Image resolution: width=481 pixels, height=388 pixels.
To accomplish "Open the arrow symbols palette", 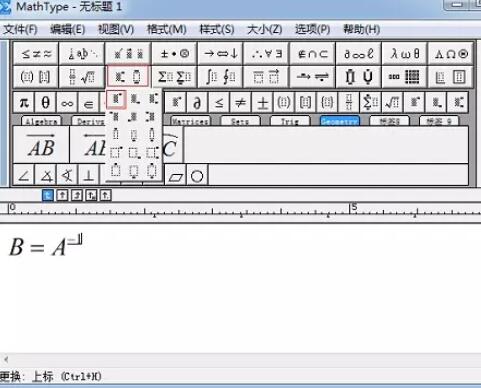I will (x=220, y=53).
